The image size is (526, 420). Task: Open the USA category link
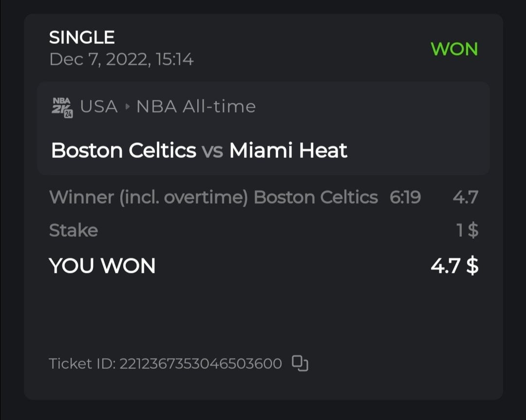pos(99,106)
